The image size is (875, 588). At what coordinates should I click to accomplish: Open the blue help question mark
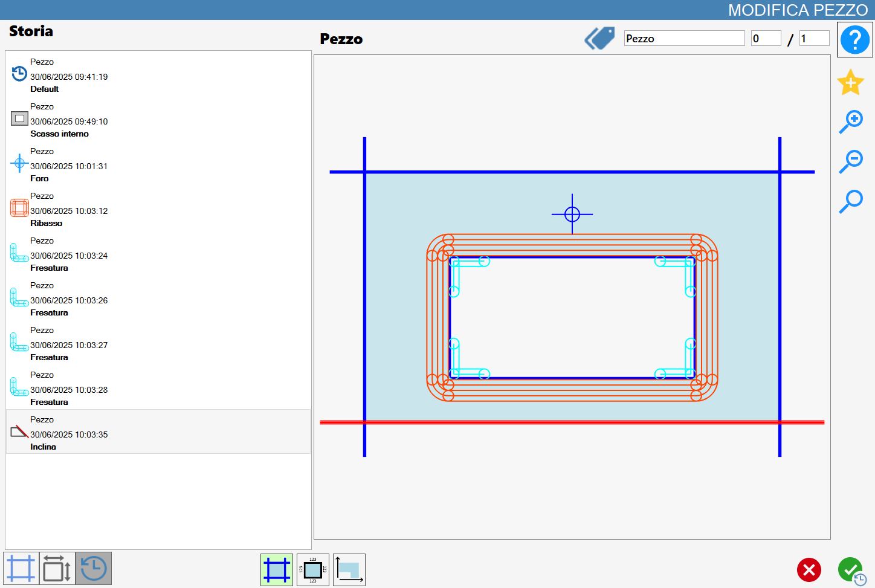854,40
